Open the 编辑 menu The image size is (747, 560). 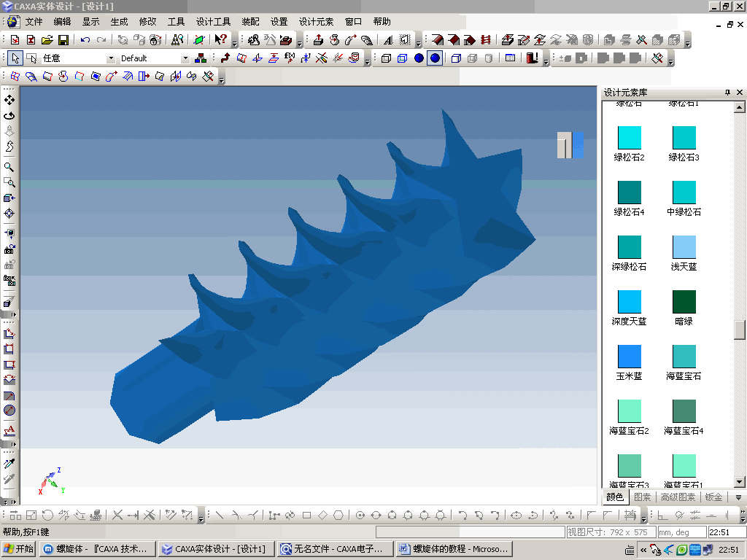pyautogui.click(x=62, y=22)
